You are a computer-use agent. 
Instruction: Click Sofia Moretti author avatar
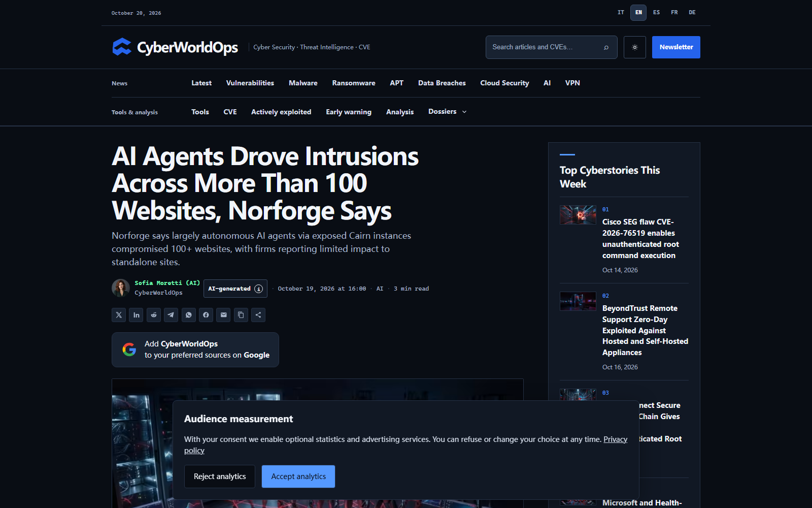click(121, 288)
